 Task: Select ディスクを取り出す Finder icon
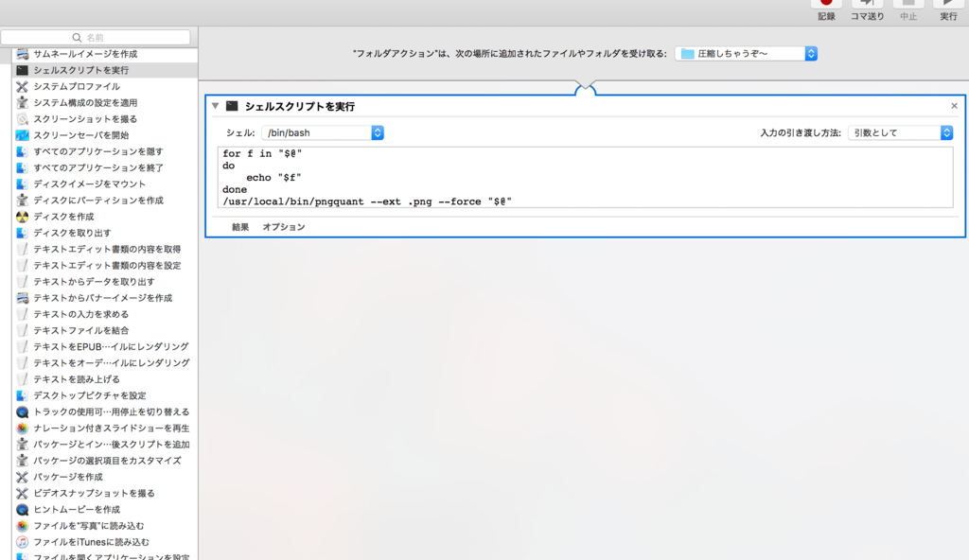(x=23, y=233)
